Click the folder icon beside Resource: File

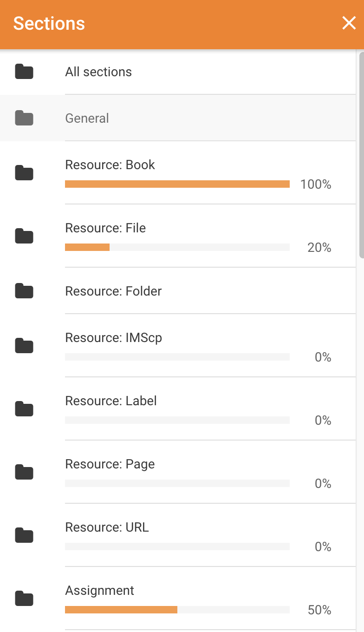pos(24,236)
